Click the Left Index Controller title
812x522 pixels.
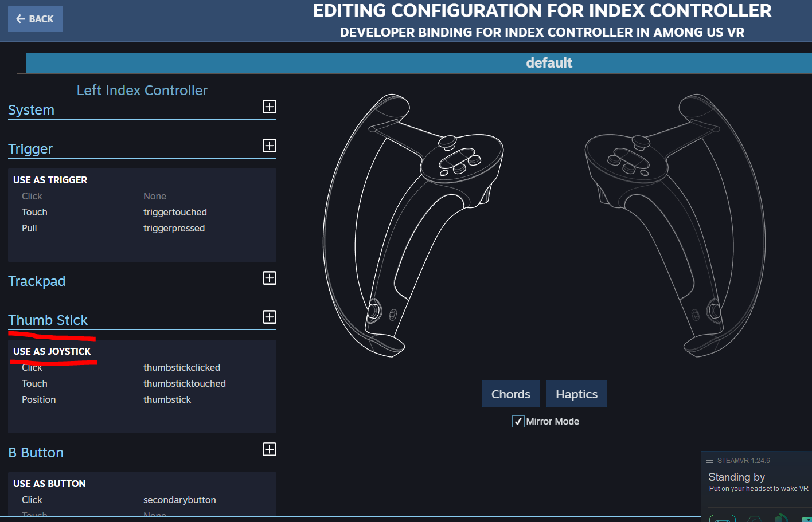tap(142, 91)
